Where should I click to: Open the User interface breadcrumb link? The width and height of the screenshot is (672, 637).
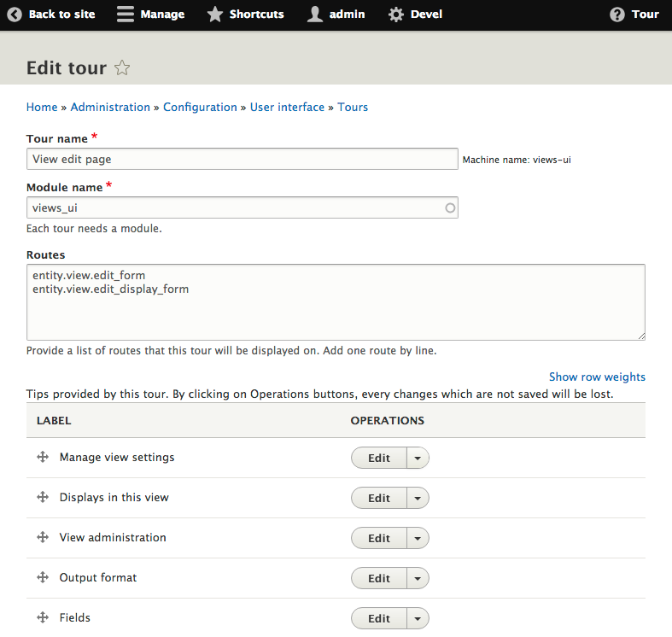[287, 108]
